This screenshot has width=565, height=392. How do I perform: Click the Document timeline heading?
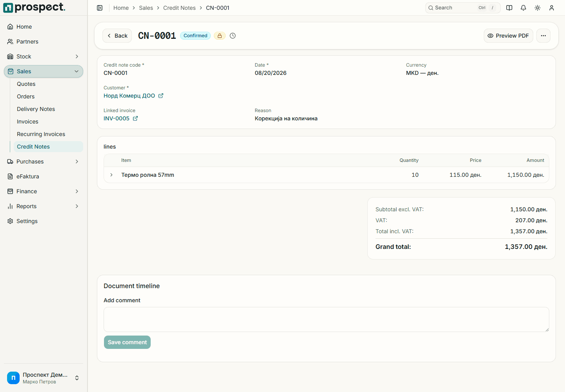pyautogui.click(x=131, y=286)
